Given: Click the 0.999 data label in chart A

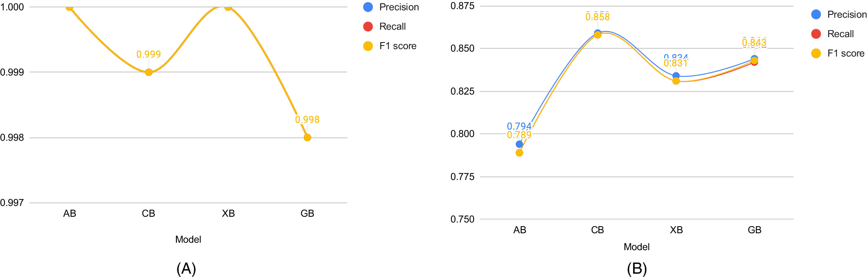Looking at the screenshot, I should [148, 54].
